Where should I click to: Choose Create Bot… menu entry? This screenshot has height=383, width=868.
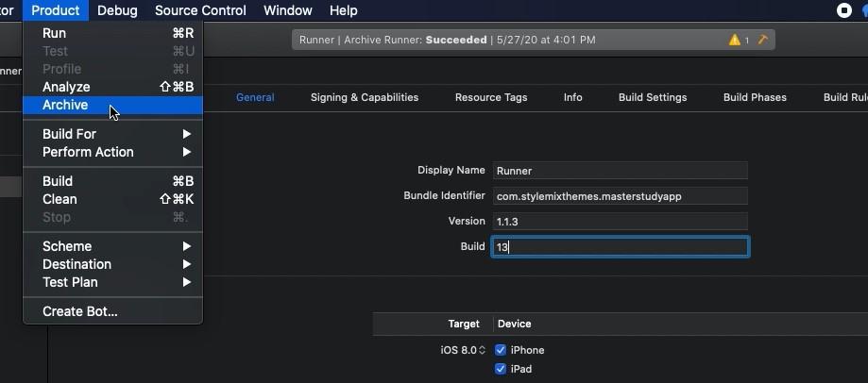click(x=80, y=311)
